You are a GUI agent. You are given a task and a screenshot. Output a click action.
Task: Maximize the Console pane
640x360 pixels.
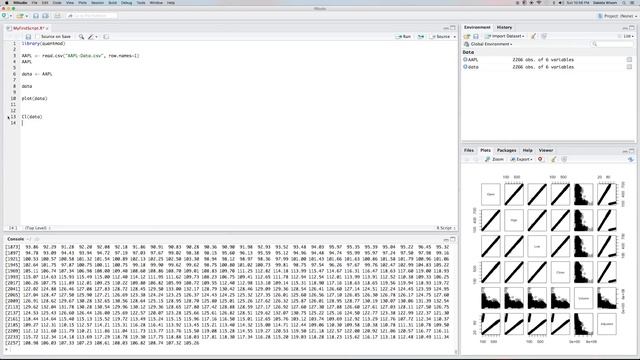[453, 239]
